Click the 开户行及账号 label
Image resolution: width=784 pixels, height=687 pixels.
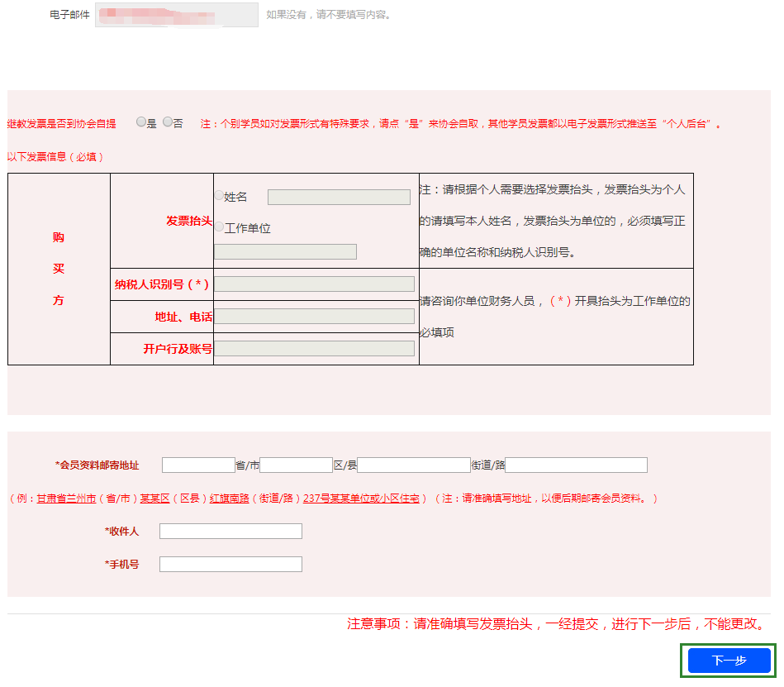click(x=178, y=349)
